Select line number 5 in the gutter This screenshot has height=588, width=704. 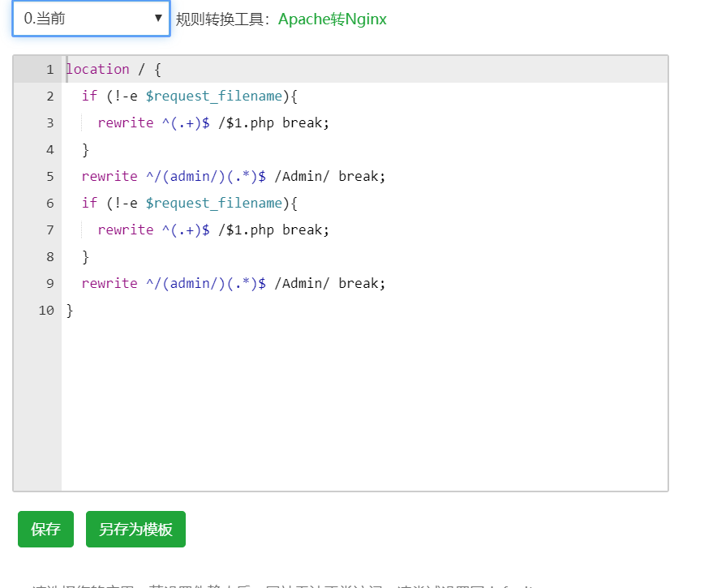point(49,177)
